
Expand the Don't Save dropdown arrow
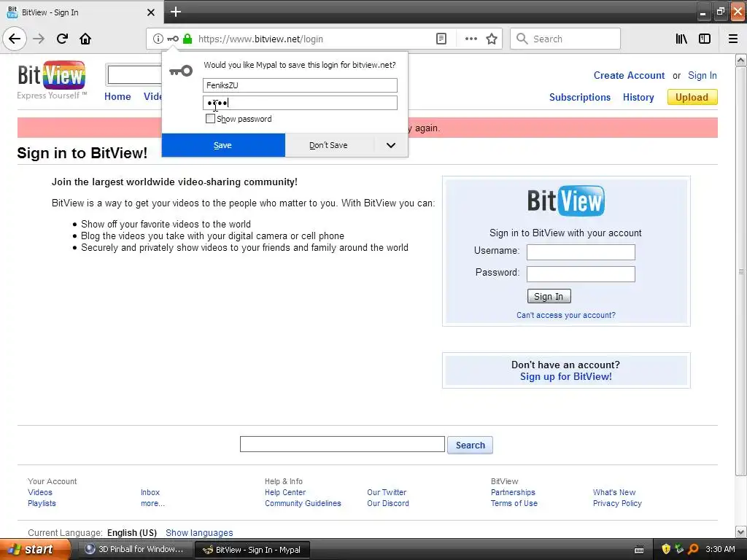pos(391,145)
